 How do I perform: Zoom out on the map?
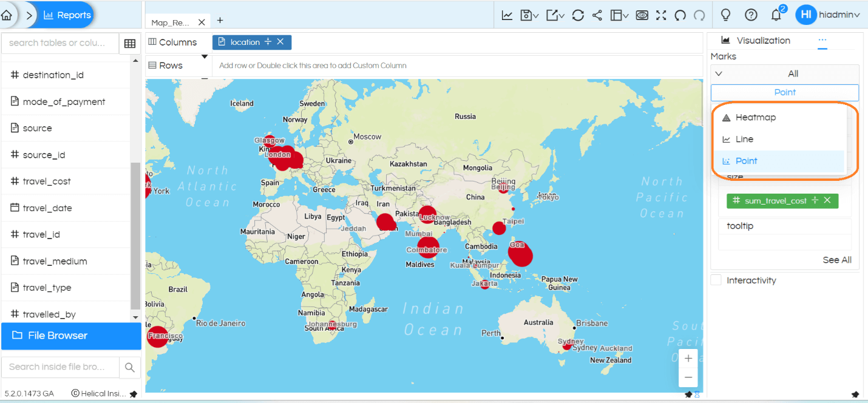pos(688,377)
